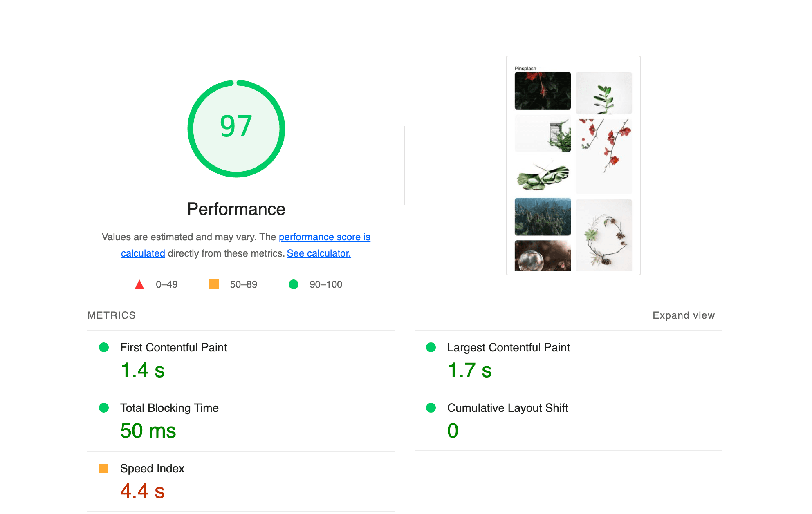This screenshot has height=514, width=812.
Task: Click the Performance category heading
Action: pos(236,209)
